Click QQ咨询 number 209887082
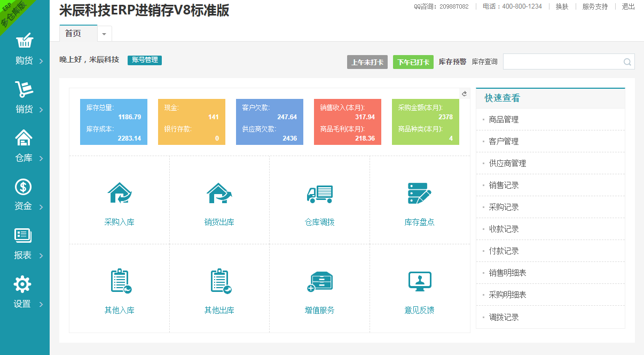This screenshot has height=355, width=644. coord(454,6)
